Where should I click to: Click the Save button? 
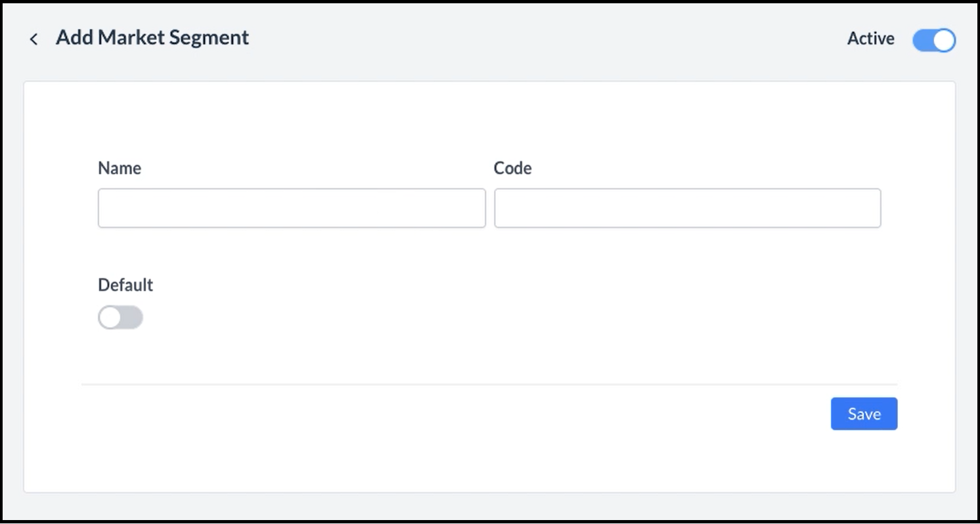pyautogui.click(x=864, y=414)
